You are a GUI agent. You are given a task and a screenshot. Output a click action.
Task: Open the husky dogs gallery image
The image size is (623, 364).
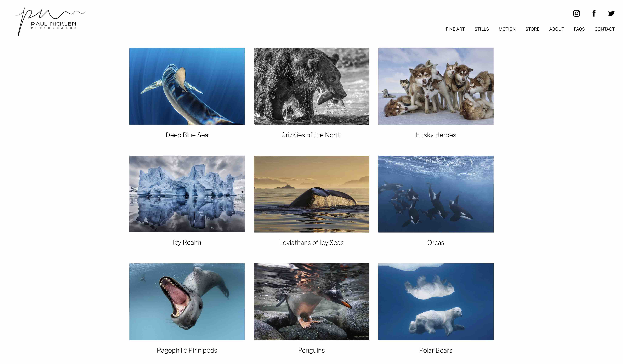click(436, 86)
